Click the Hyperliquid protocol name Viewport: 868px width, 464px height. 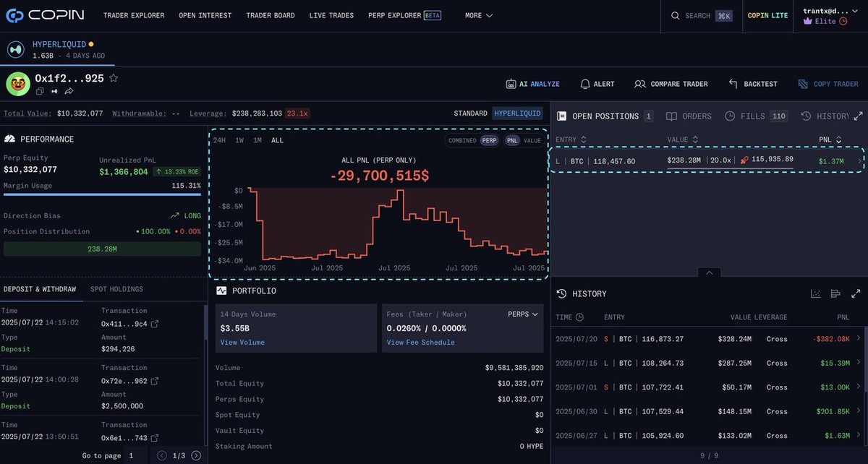59,44
